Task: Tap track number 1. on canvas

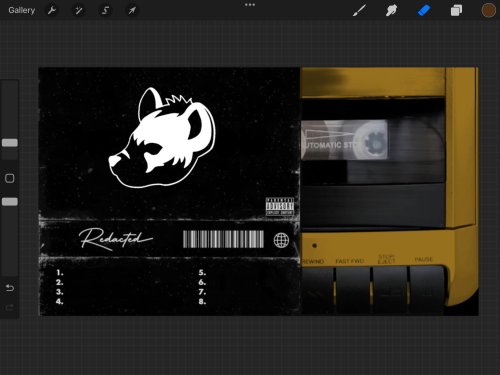Action: 60,273
